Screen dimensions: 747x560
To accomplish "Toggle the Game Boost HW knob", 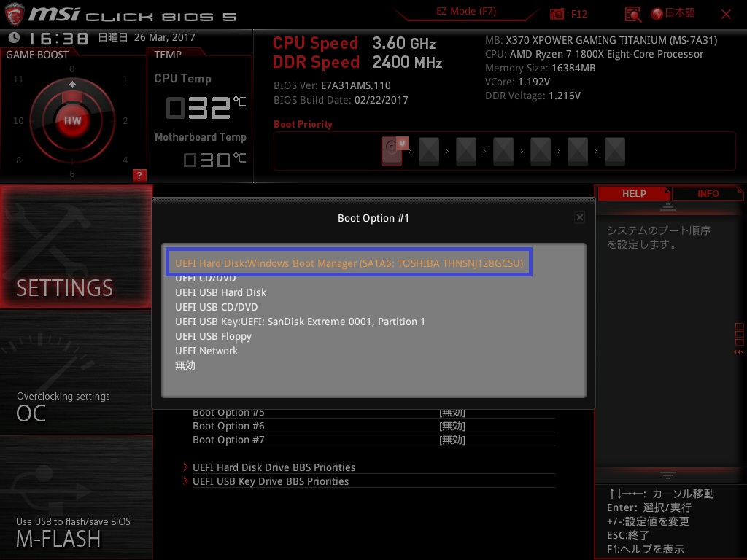I will pos(72,120).
